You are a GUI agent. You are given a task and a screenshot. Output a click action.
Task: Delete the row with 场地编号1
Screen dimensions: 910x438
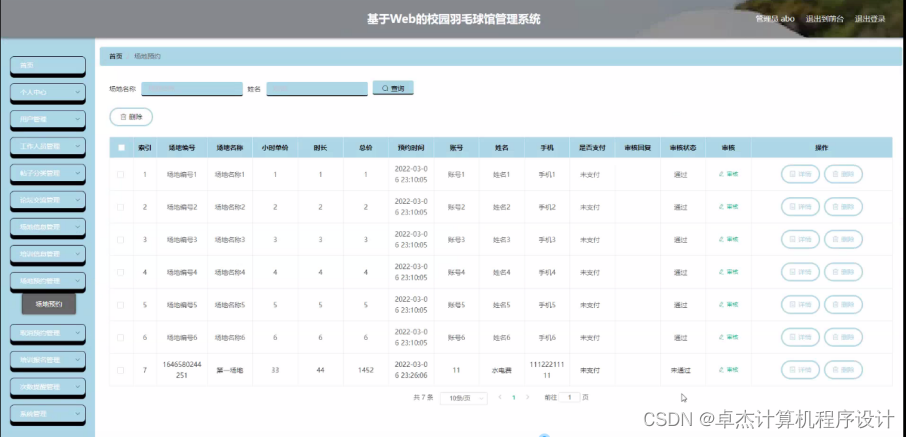coord(843,174)
